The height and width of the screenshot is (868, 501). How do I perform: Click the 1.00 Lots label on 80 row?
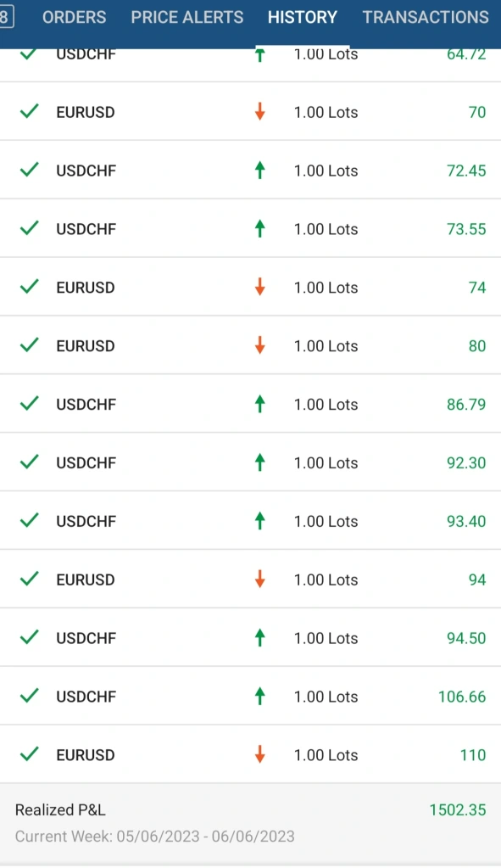pos(326,346)
